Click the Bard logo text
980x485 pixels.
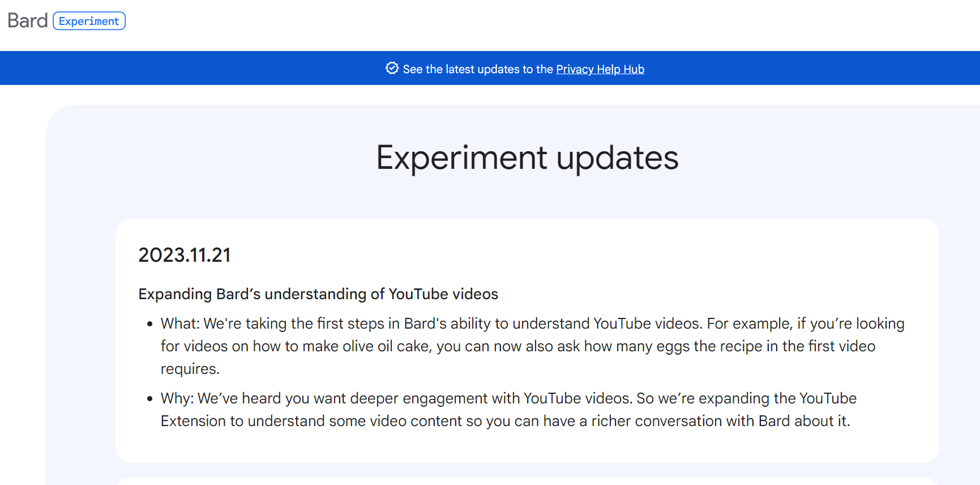[x=28, y=21]
